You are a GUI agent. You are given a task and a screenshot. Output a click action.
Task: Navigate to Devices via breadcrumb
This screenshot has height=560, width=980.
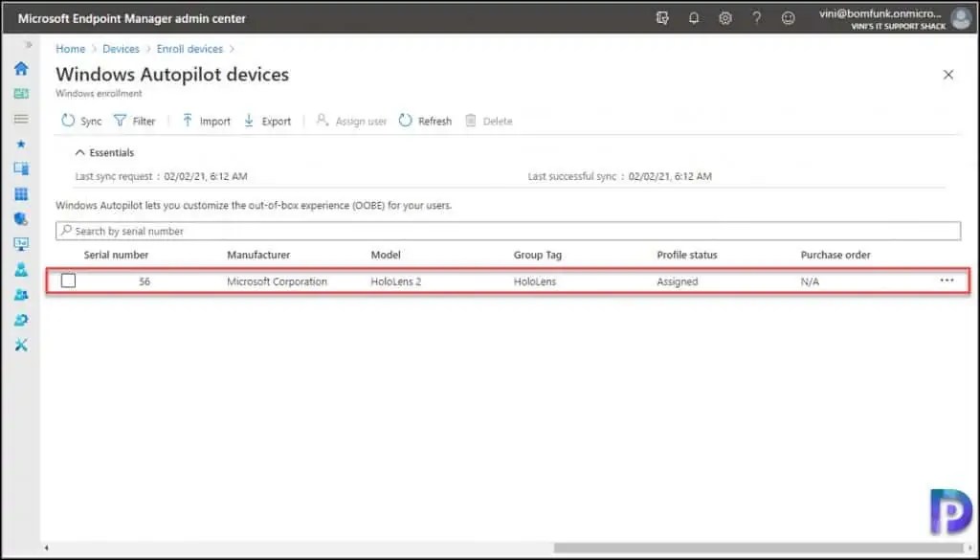(121, 48)
